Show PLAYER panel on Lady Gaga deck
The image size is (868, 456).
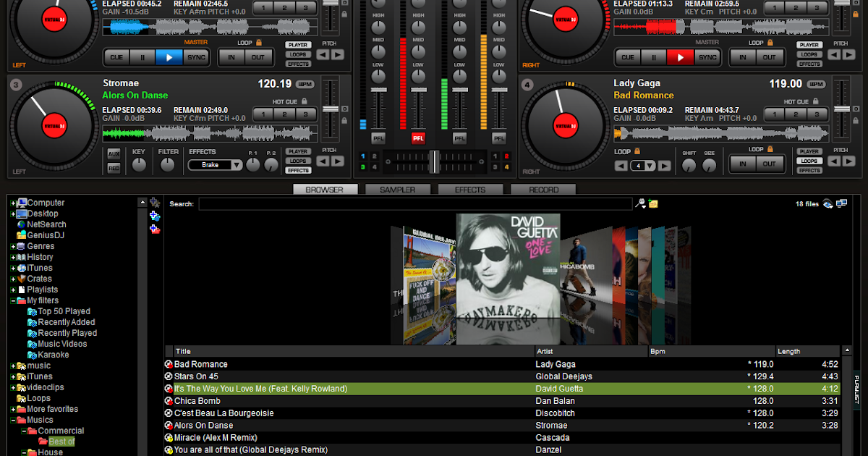click(809, 151)
